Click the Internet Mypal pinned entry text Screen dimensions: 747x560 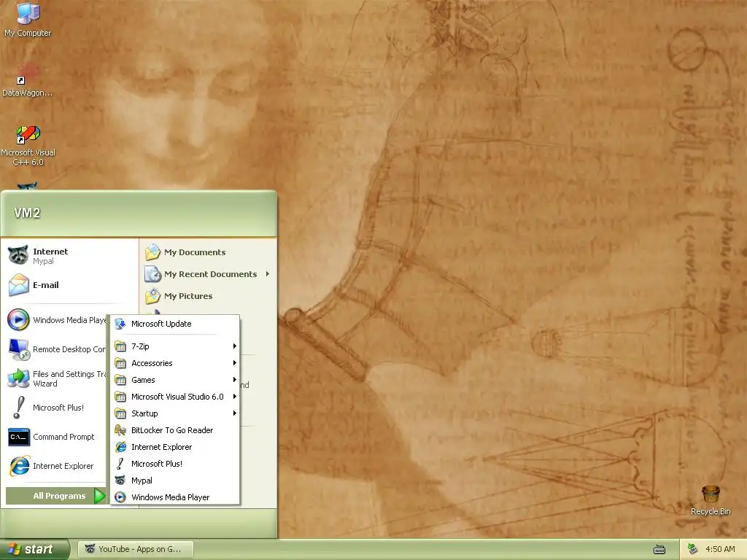point(50,256)
